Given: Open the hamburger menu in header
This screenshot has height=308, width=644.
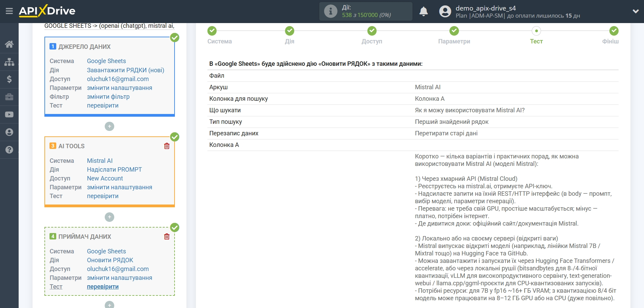Looking at the screenshot, I should point(9,11).
